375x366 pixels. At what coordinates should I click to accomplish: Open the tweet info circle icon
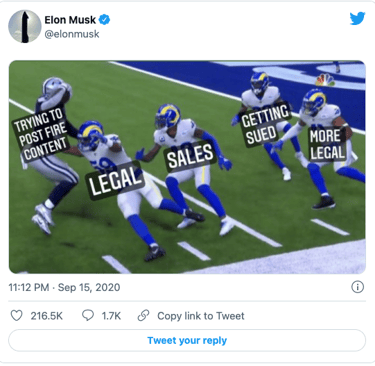[358, 287]
